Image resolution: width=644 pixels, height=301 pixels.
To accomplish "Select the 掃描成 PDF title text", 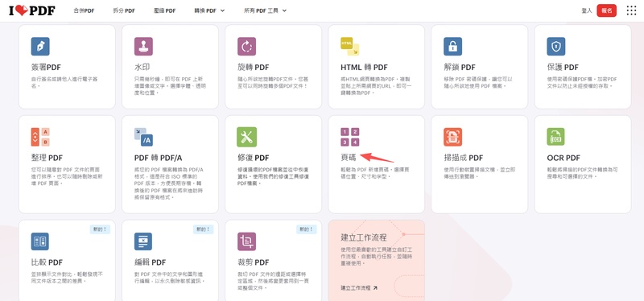I will 464,158.
